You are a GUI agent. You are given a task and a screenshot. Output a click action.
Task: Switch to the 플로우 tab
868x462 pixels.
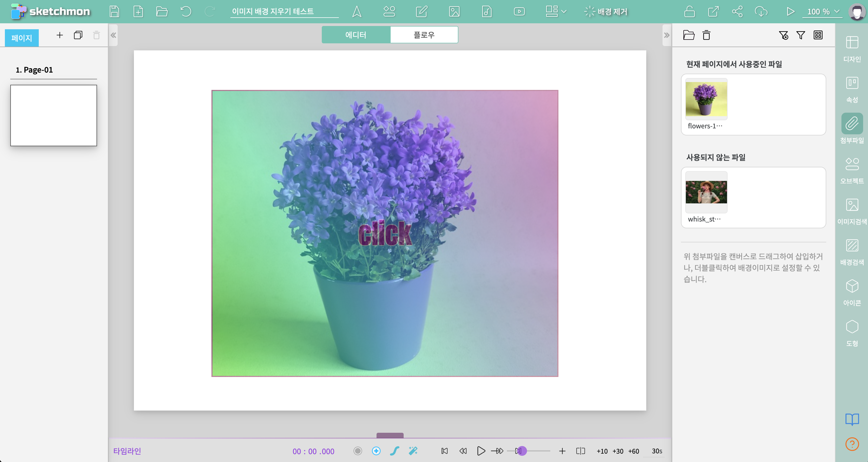click(424, 35)
